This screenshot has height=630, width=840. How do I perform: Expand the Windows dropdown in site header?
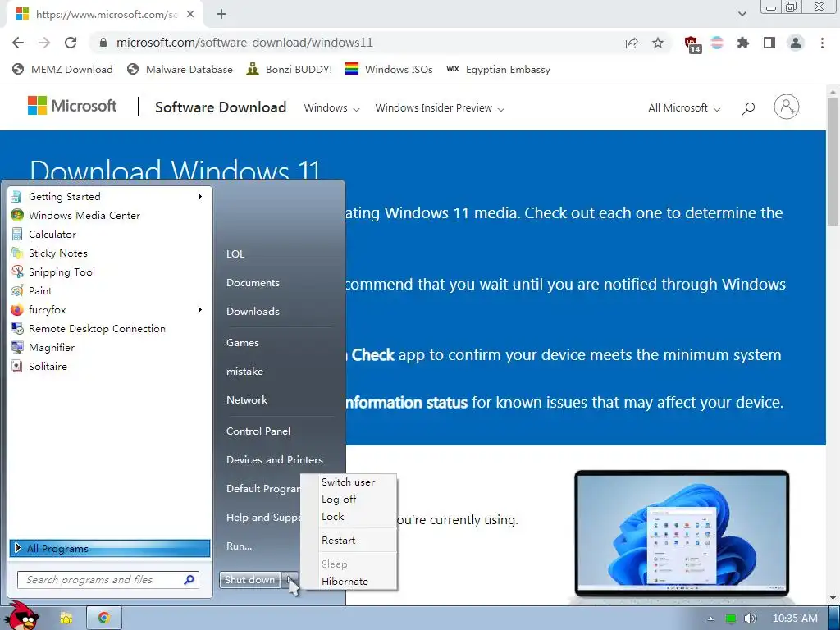(x=331, y=108)
